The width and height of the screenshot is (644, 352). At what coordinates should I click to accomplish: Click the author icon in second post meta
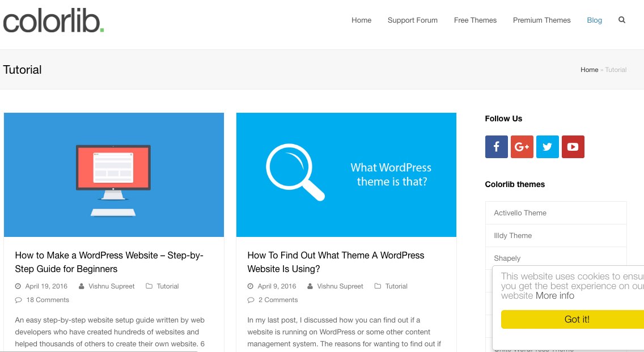tap(310, 286)
